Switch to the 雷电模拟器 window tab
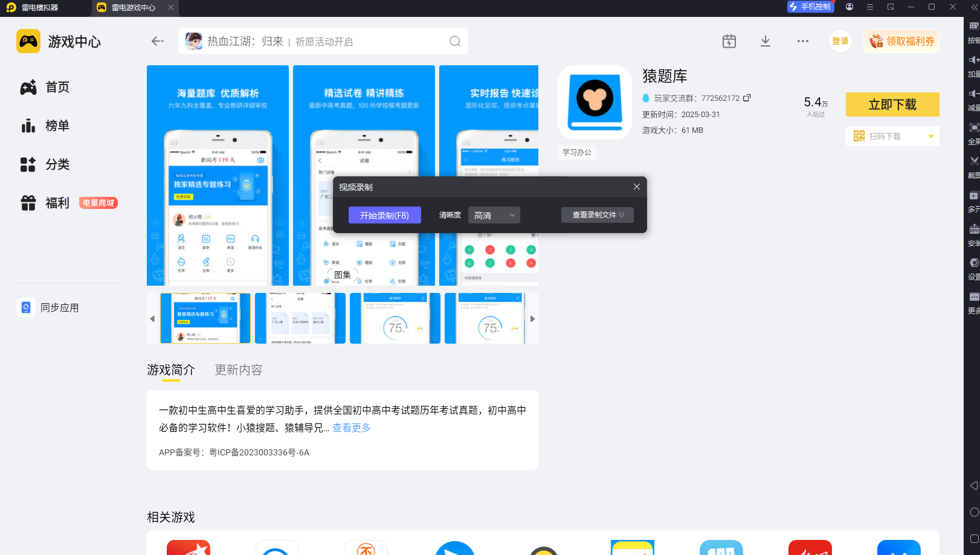Screen dimensions: 980x555 40,8
